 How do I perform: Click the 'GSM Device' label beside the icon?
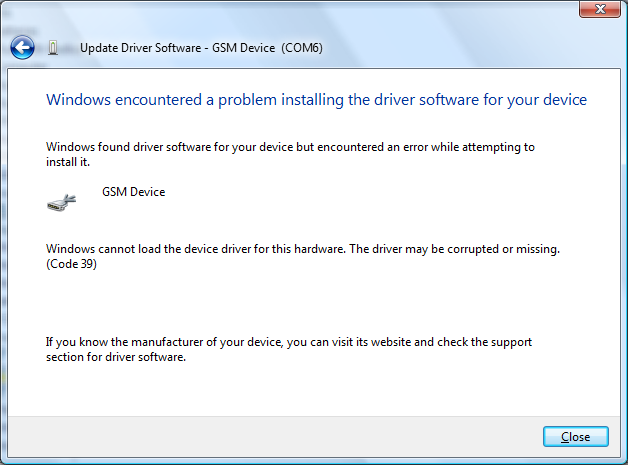pos(133,192)
